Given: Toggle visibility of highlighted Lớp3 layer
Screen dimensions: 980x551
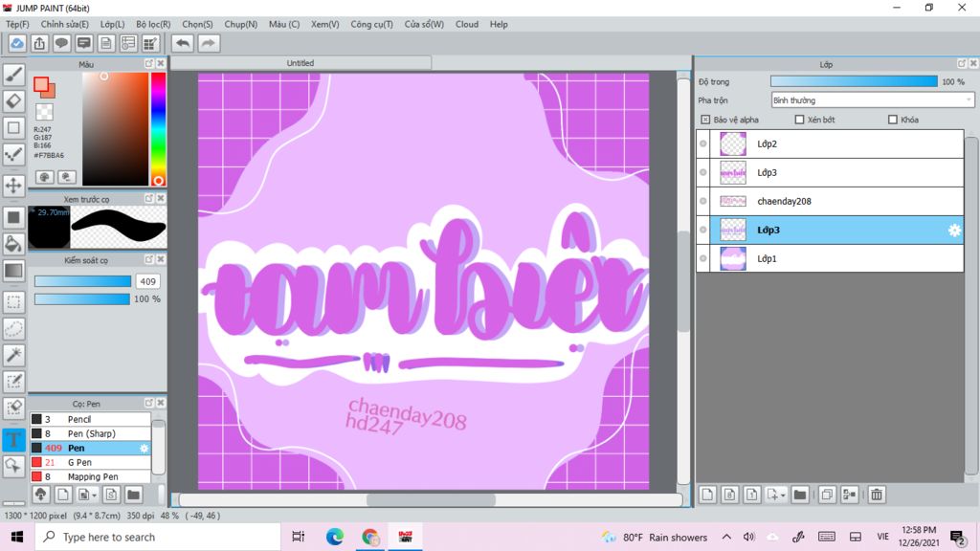Looking at the screenshot, I should [x=703, y=230].
